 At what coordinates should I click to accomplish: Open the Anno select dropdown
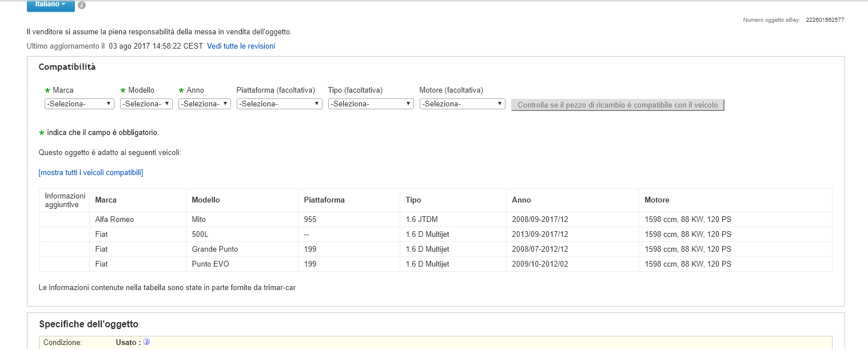[x=204, y=104]
